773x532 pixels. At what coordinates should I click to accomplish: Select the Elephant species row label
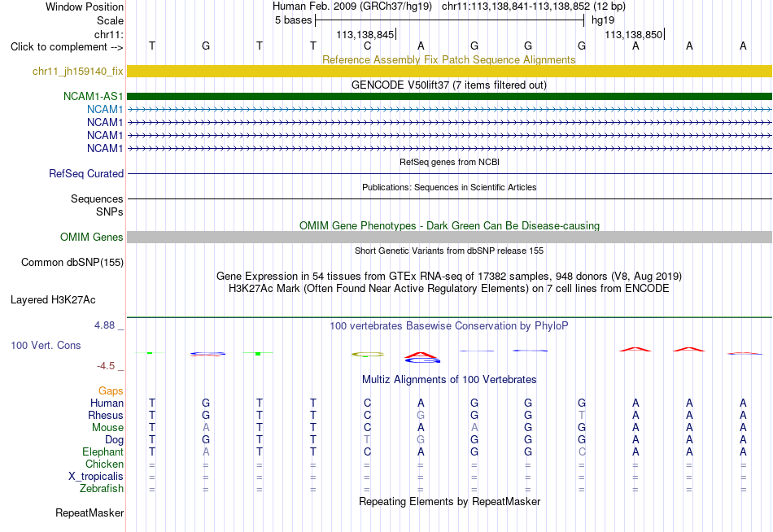(x=103, y=451)
